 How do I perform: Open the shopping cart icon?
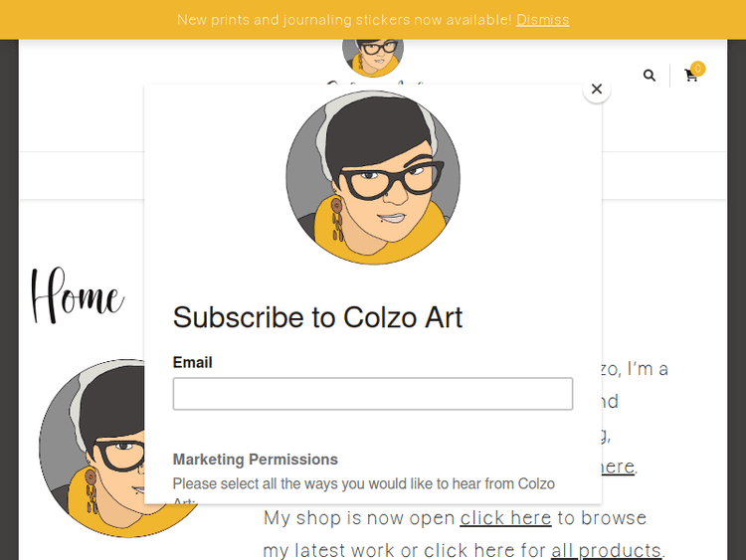click(690, 77)
